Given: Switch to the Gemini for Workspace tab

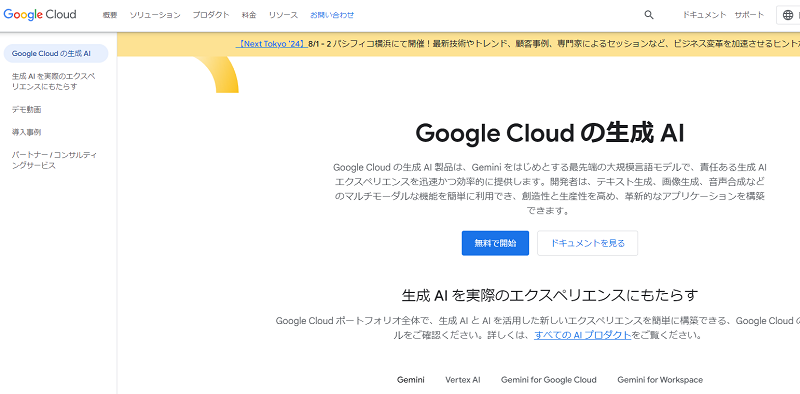Looking at the screenshot, I should point(660,380).
